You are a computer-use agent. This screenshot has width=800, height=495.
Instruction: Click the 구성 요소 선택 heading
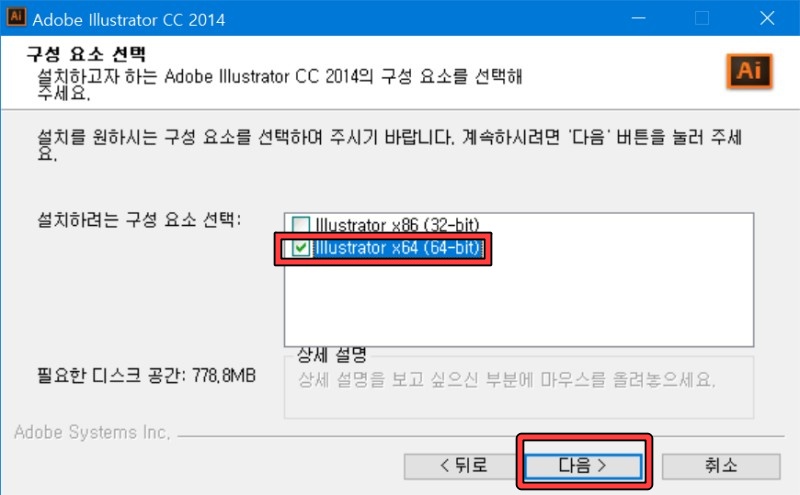click(x=86, y=54)
